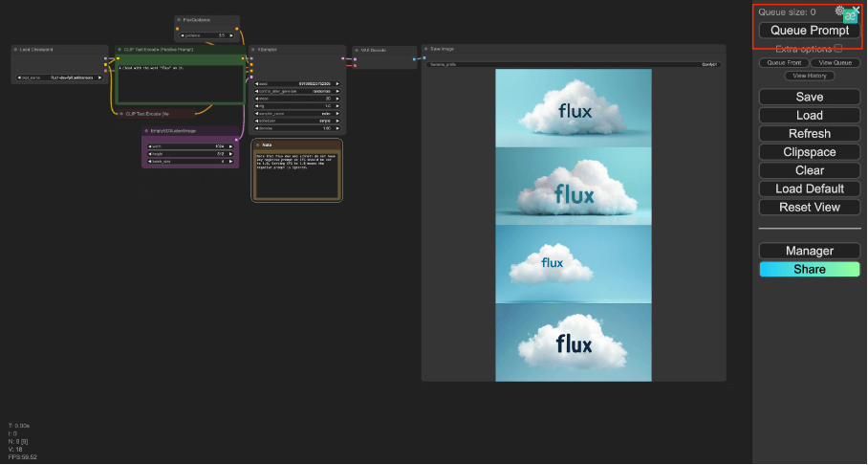This screenshot has width=868, height=465.
Task: Clear the workflow with Clear button
Action: (810, 170)
